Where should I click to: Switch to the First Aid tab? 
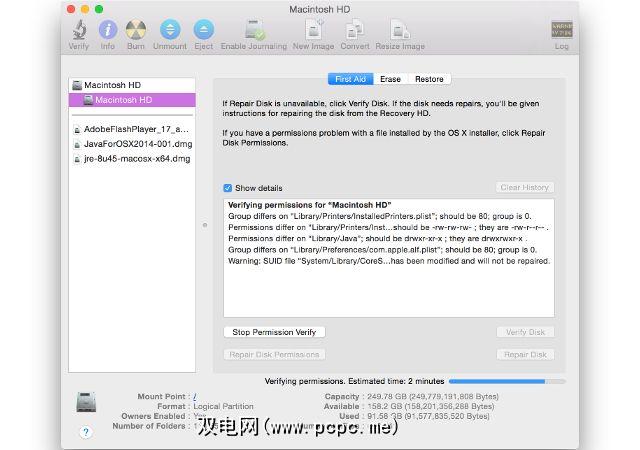350,79
